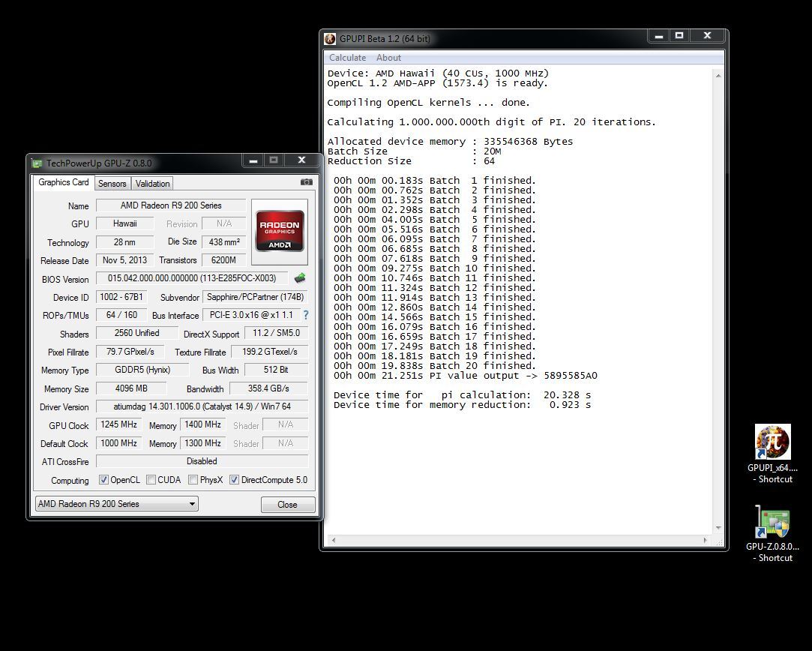Click the BIOS Version field value
The image size is (812, 651).
192,278
